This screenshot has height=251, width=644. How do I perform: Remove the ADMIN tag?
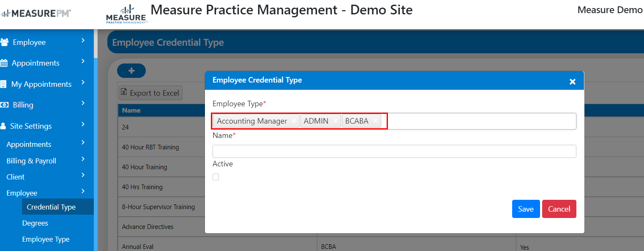pyautogui.click(x=335, y=121)
